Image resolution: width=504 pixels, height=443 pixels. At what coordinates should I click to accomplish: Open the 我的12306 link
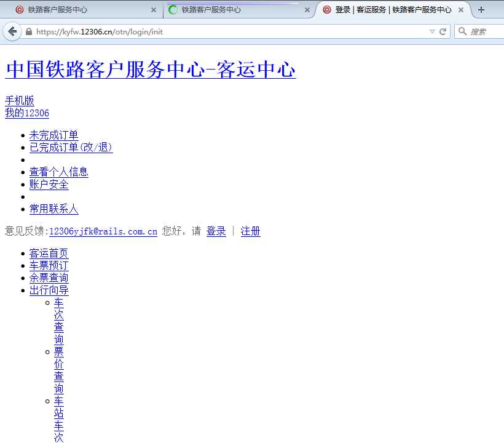coord(27,113)
